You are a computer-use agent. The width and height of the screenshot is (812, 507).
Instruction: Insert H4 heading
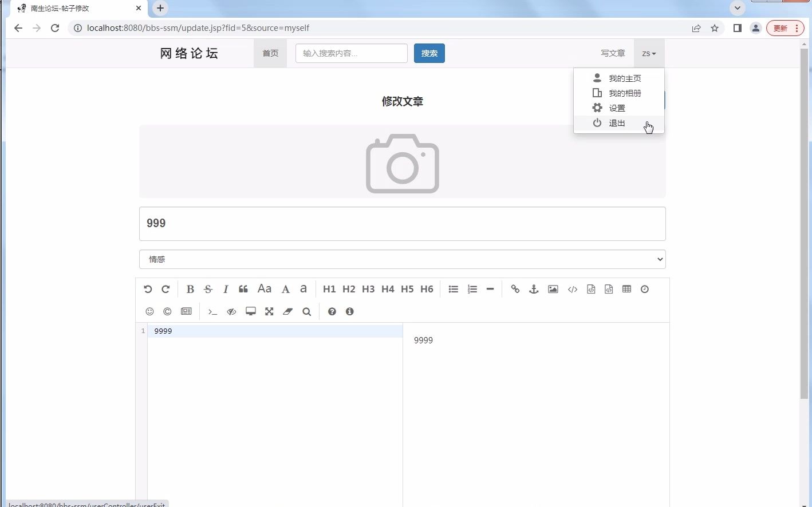(x=388, y=290)
